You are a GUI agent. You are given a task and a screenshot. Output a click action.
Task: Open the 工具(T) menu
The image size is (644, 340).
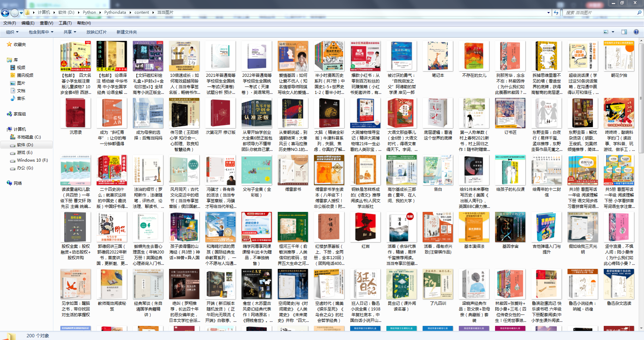(x=65, y=23)
